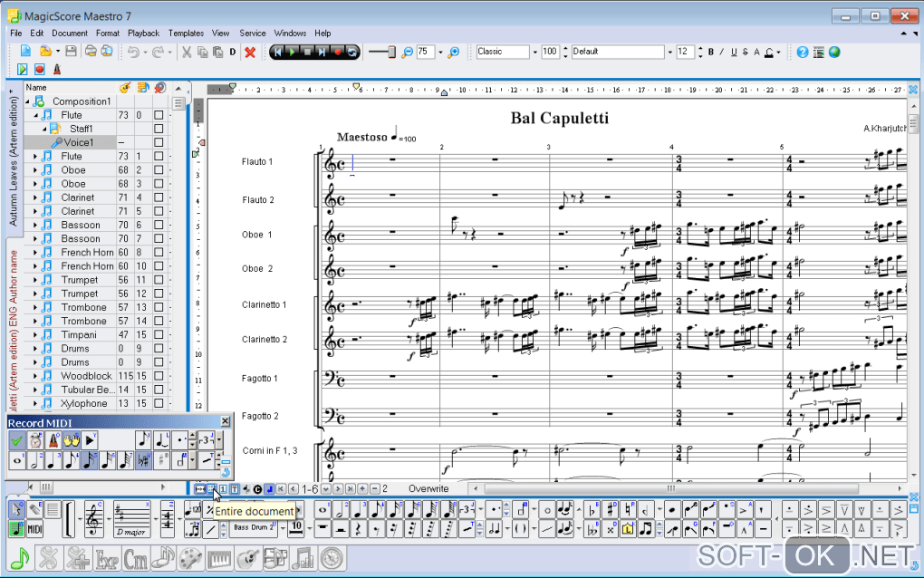Image resolution: width=924 pixels, height=578 pixels.
Task: Expand the Oboe track with volume 68 channel 2
Action: [x=35, y=170]
